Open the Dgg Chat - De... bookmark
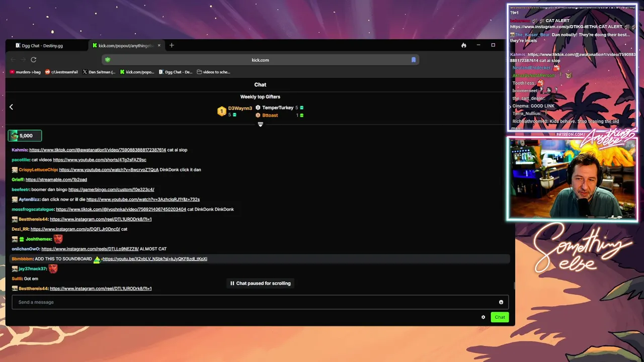Viewport: 644px width, 362px height. pos(175,72)
